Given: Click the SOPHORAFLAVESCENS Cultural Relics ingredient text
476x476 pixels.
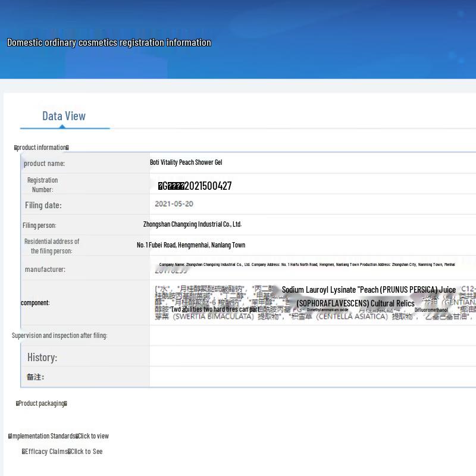Looking at the screenshot, I should click(x=355, y=303).
